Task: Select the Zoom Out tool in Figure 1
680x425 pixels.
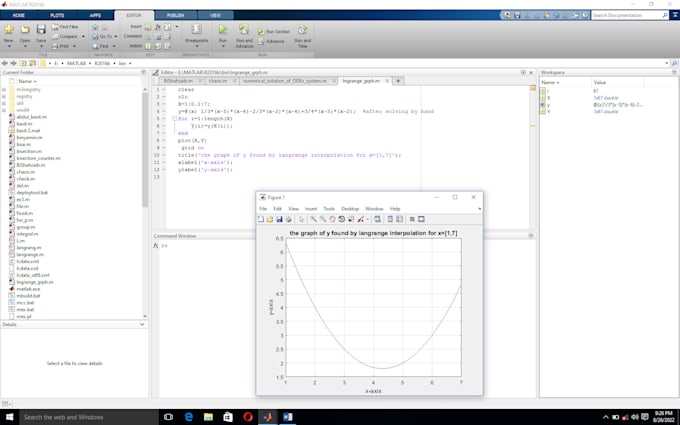Action: pos(323,219)
